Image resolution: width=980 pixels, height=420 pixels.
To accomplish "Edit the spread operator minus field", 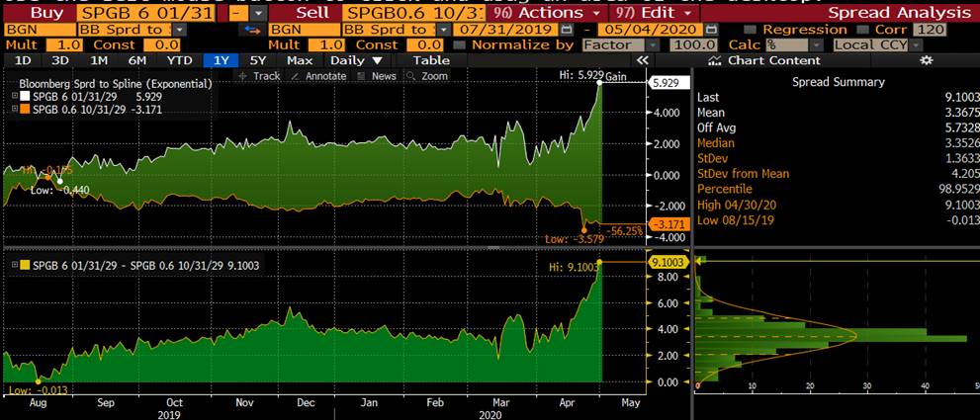I will pos(237,13).
